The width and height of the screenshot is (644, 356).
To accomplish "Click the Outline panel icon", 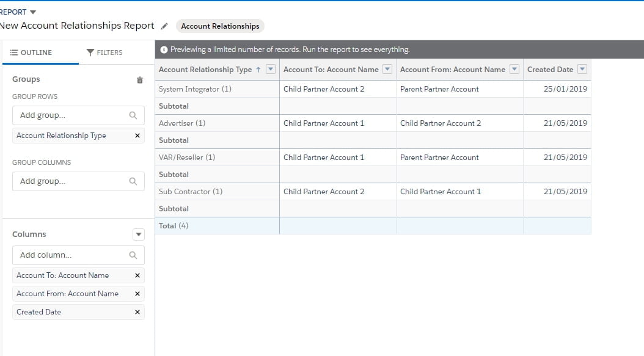I will (15, 52).
